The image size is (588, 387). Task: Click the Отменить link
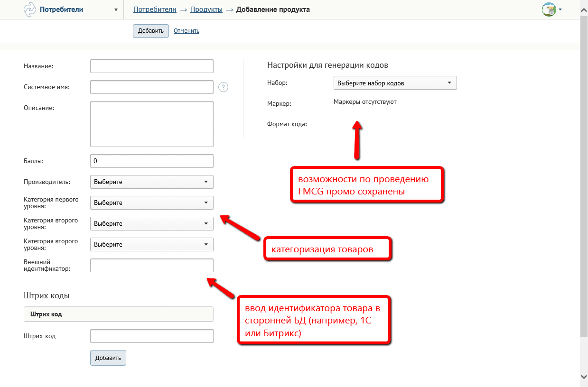[187, 31]
